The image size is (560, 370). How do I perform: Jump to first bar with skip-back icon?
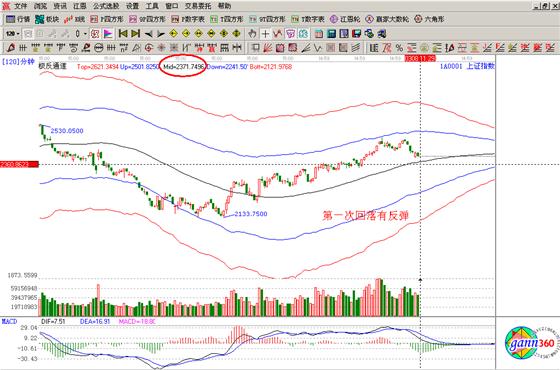[123, 34]
